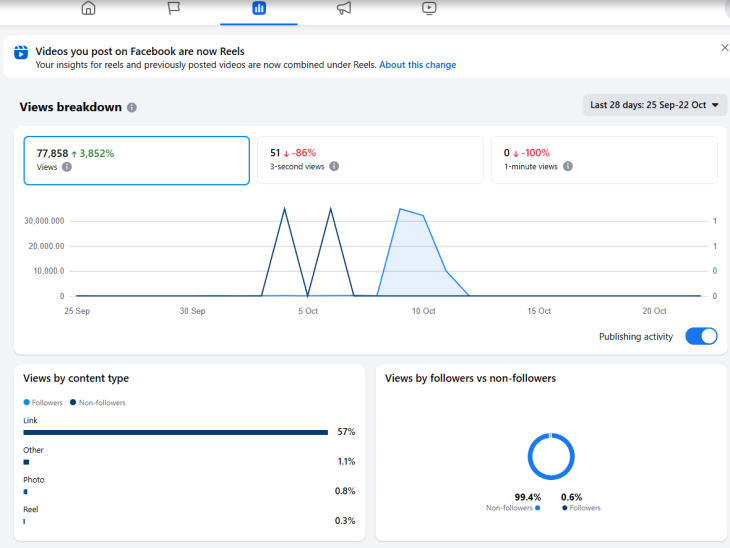Open the About this change link
This screenshot has width=730, height=548.
point(417,65)
